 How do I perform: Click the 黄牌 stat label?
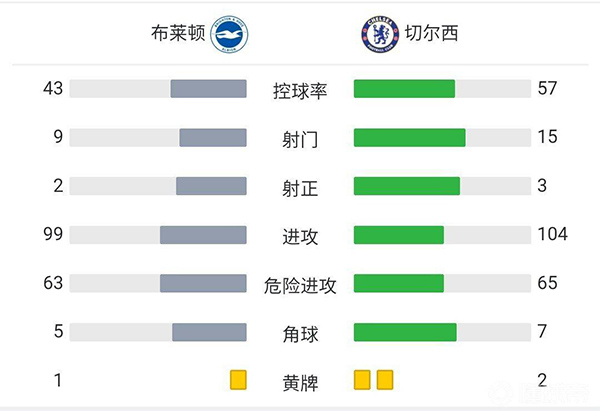coord(300,381)
